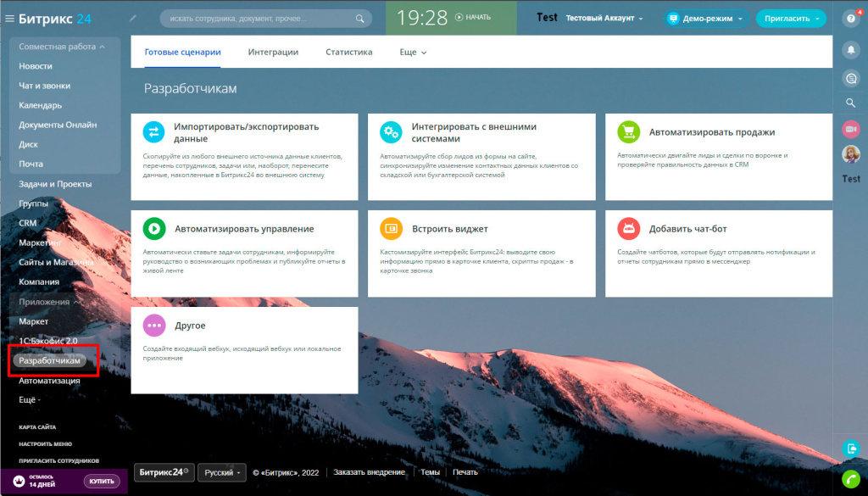868x496 pixels.
Task: Expand the Еще dropdown in top tabs
Action: tap(413, 53)
